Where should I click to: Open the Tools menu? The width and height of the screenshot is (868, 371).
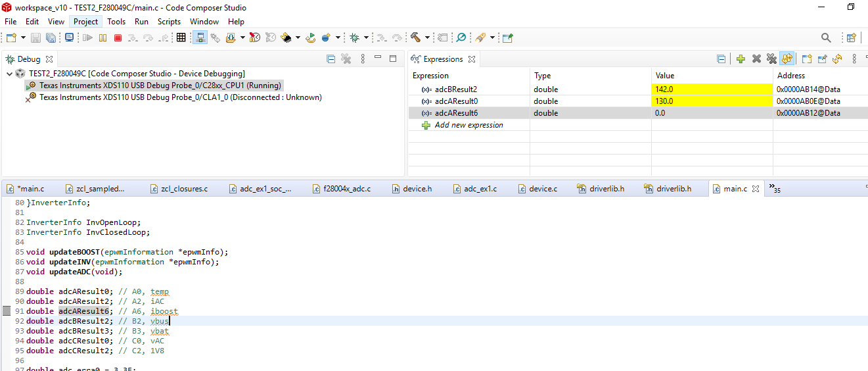tap(116, 21)
